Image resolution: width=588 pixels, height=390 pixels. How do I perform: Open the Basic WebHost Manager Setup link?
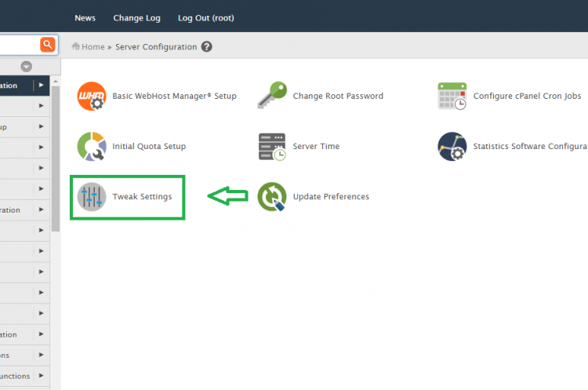click(174, 96)
